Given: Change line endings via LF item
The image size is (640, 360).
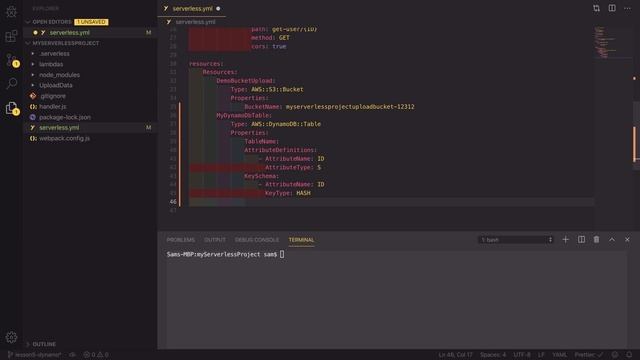Looking at the screenshot, I should (x=541, y=355).
